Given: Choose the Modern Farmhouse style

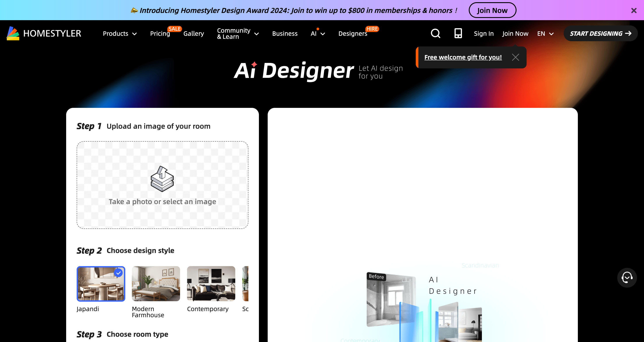Looking at the screenshot, I should (156, 284).
